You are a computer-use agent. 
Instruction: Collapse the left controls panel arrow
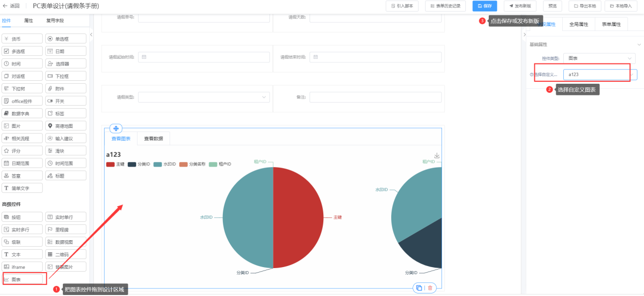[x=91, y=35]
